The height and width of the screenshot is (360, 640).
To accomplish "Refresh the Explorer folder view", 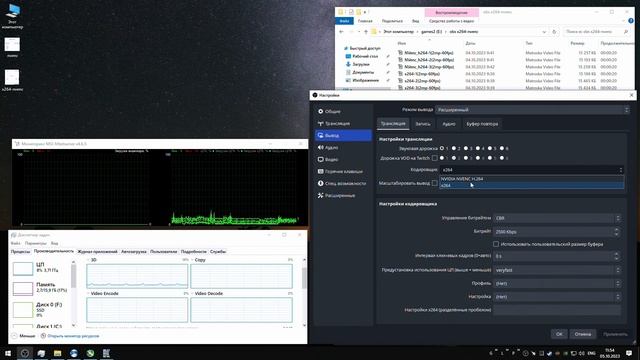I will click(x=554, y=32).
